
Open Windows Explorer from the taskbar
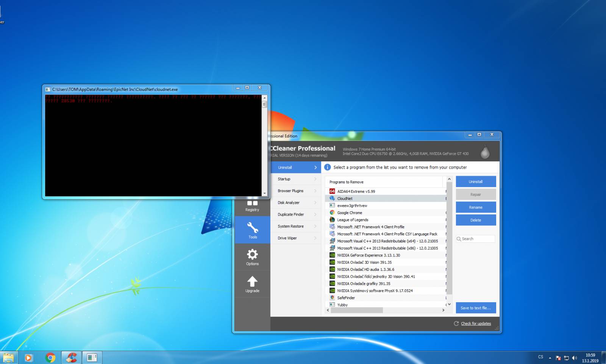pyautogui.click(x=8, y=358)
